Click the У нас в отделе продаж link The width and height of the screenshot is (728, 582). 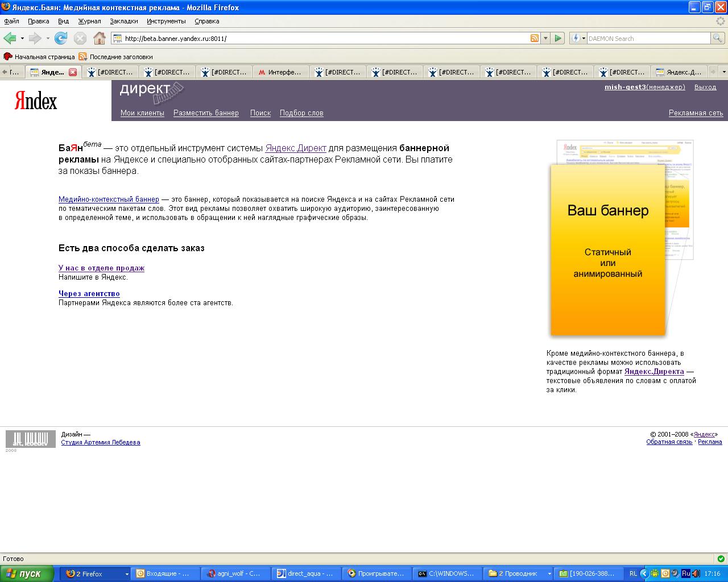tap(101, 268)
